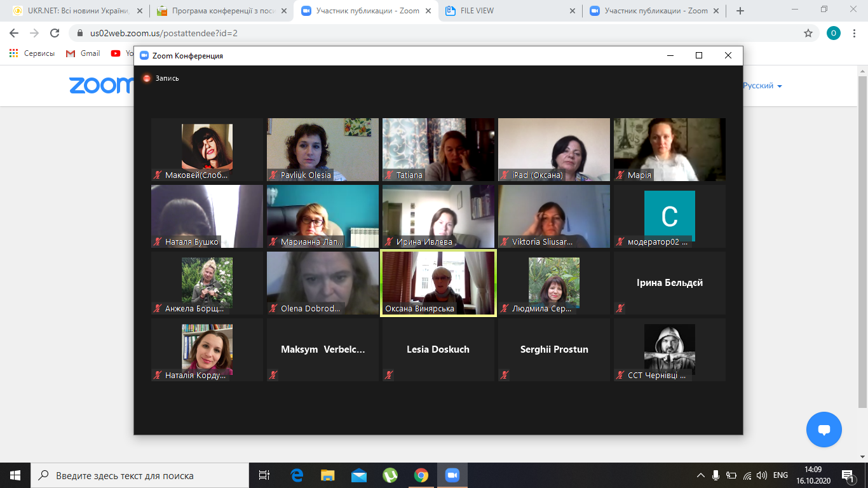Viewport: 868px width, 488px height.
Task: Switch to the FILE VIEW tab
Action: 508,11
